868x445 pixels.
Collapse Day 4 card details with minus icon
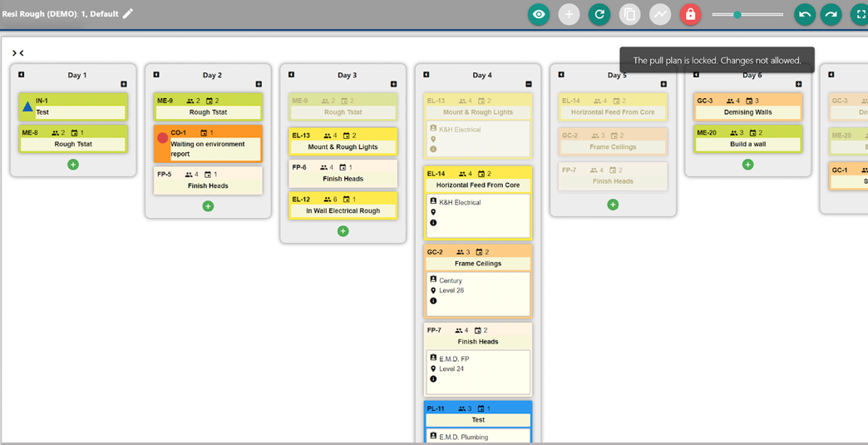coord(529,84)
